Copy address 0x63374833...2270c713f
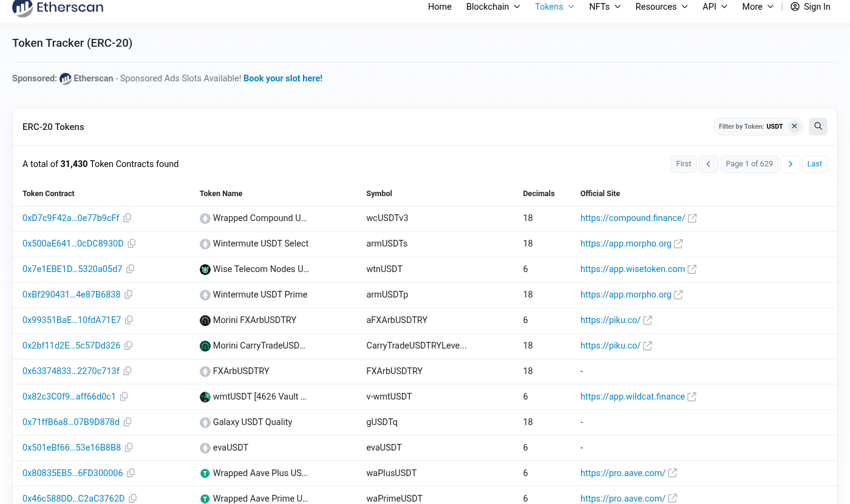 point(127,371)
